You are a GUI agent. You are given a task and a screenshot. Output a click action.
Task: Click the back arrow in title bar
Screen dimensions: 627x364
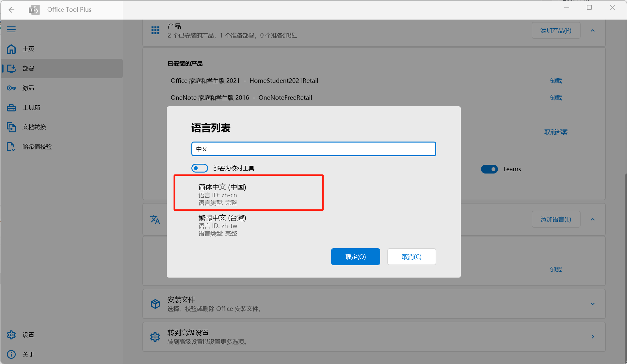pos(11,10)
